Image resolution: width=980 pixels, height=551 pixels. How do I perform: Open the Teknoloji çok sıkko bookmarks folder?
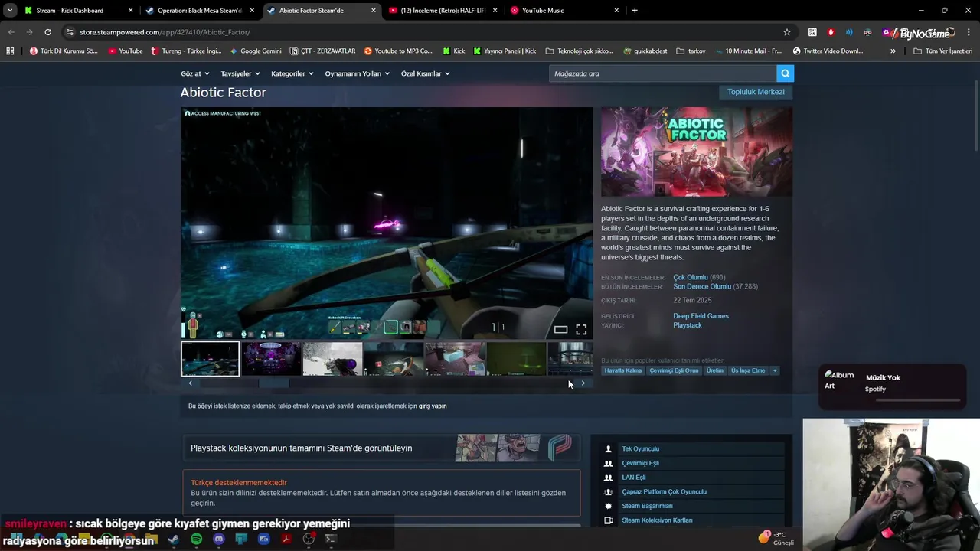click(x=580, y=51)
